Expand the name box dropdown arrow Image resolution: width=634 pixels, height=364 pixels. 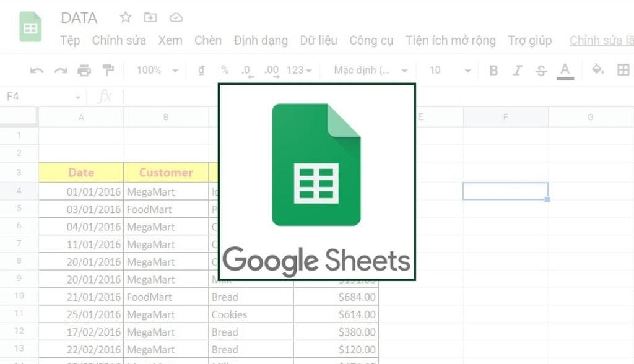pos(78,97)
